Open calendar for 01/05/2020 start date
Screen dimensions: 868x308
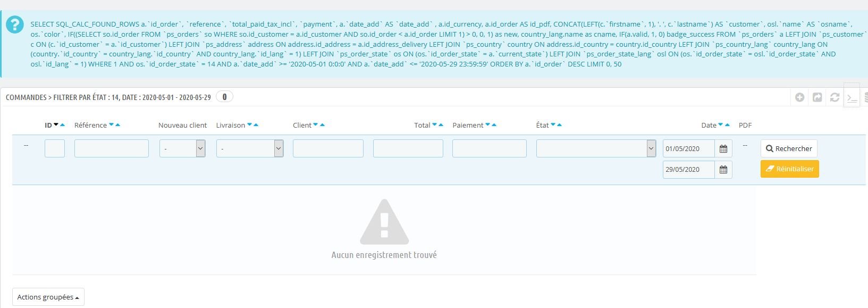coord(723,149)
